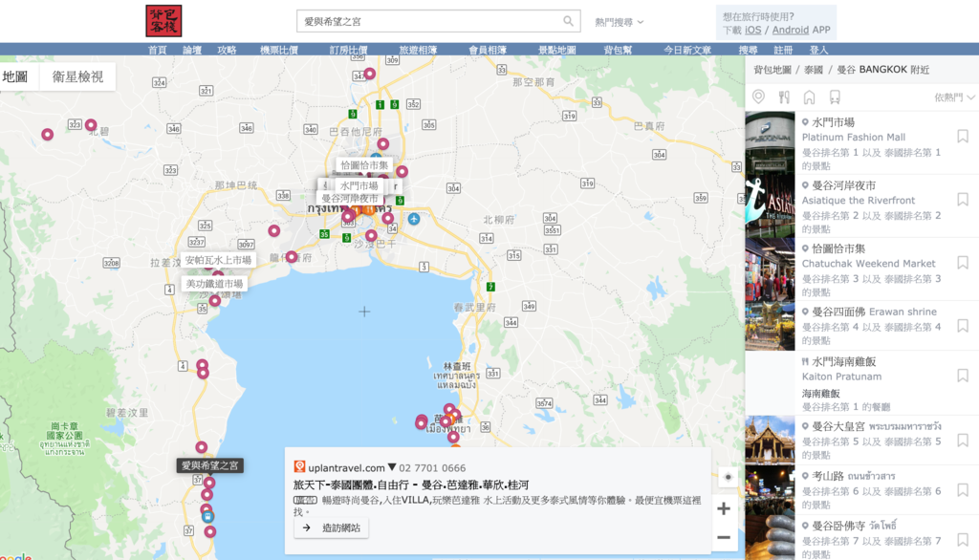Image resolution: width=979 pixels, height=560 pixels.
Task: Open 論壇 in navigation bar
Action: [x=192, y=50]
